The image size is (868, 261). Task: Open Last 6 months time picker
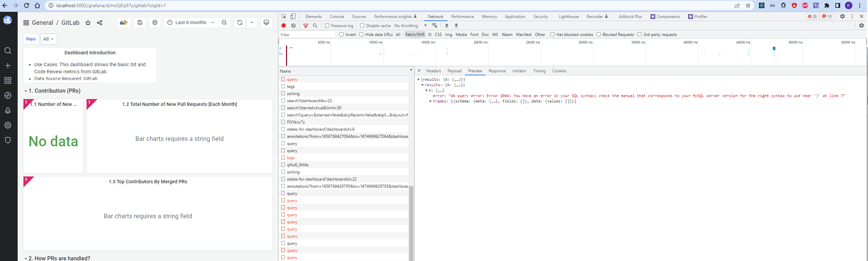(x=191, y=22)
